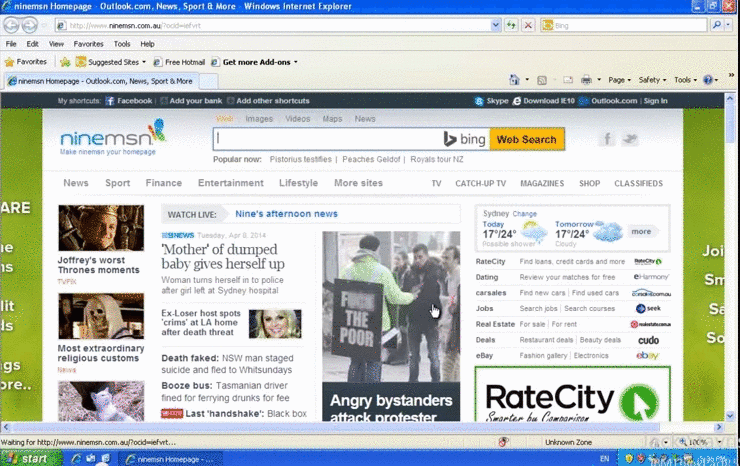Expand the Print button dropdown arrow

tap(599, 80)
